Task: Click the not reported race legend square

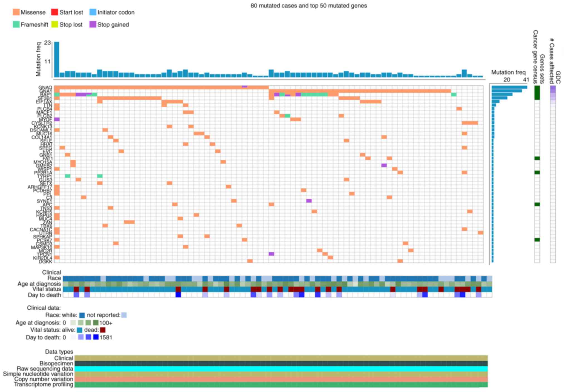Action: pos(124,315)
